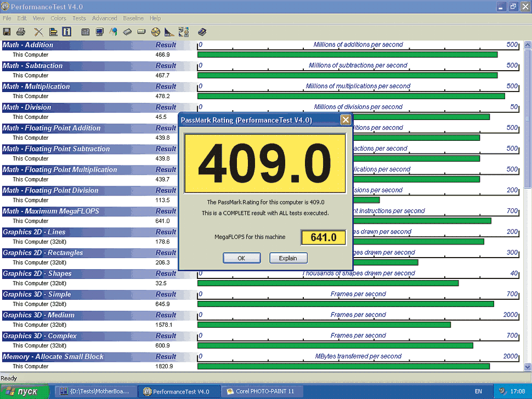532x399 pixels.
Task: Run the Math tests via calculator icon
Action: (86, 32)
